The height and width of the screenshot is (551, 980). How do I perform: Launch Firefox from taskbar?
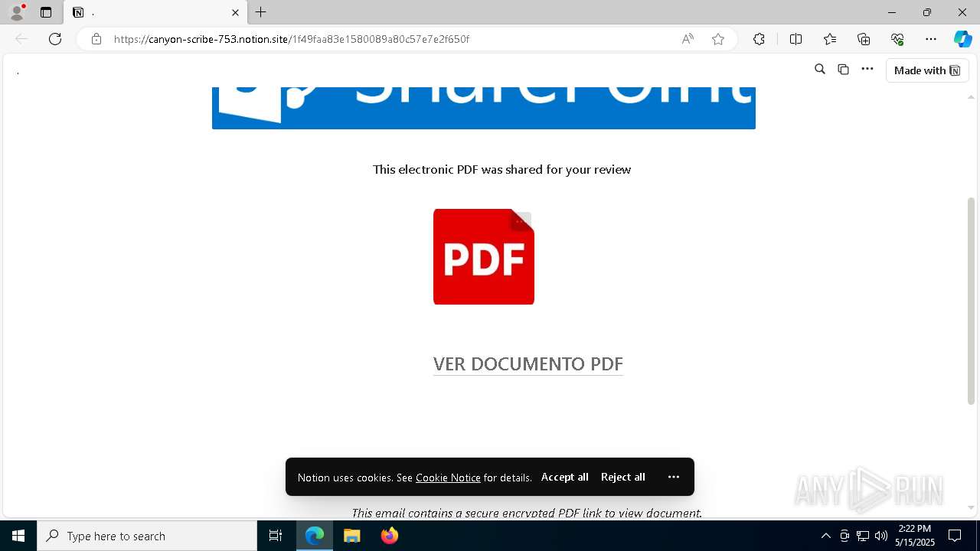point(390,536)
